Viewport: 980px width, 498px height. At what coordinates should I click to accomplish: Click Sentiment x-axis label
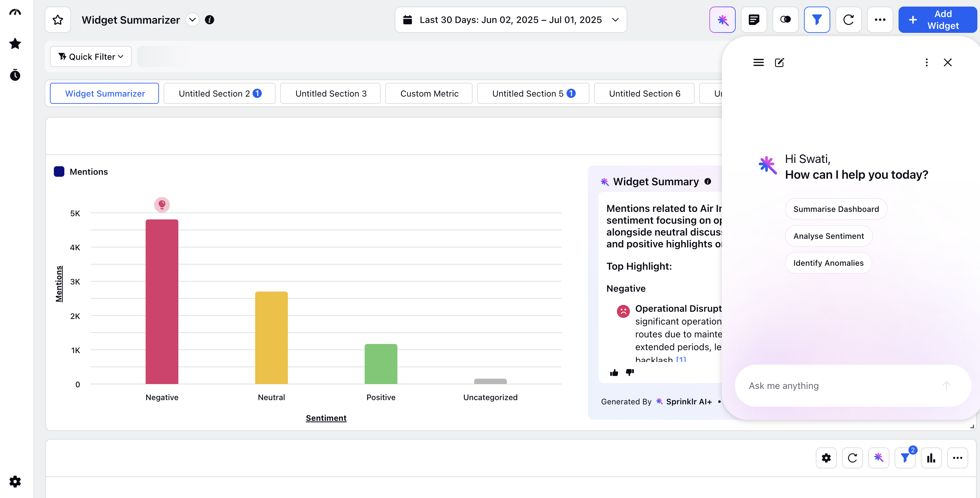coord(326,418)
